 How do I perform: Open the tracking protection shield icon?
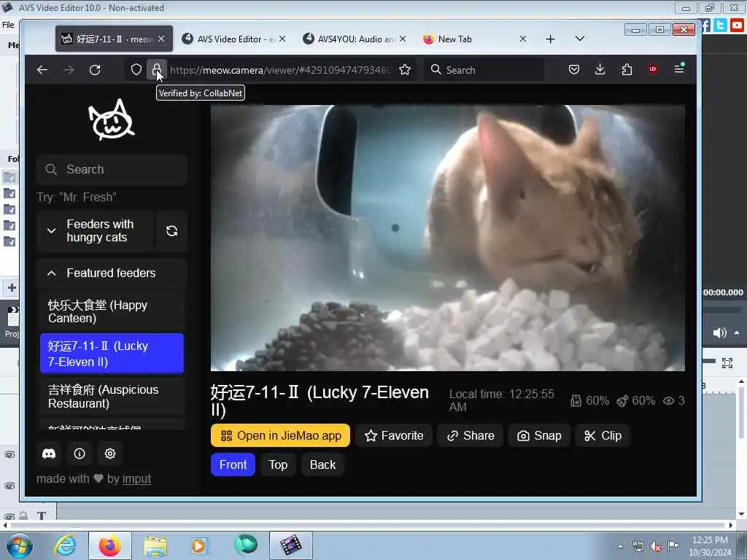[136, 69]
